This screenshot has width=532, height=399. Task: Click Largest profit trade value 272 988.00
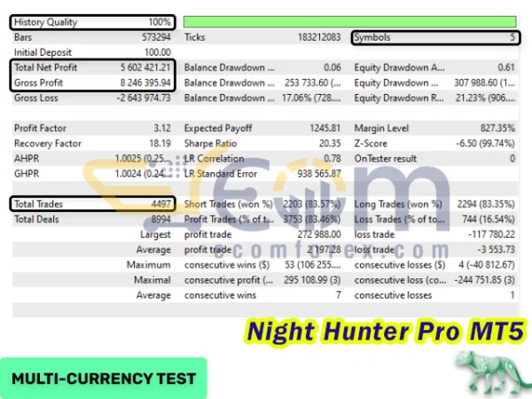pos(319,234)
